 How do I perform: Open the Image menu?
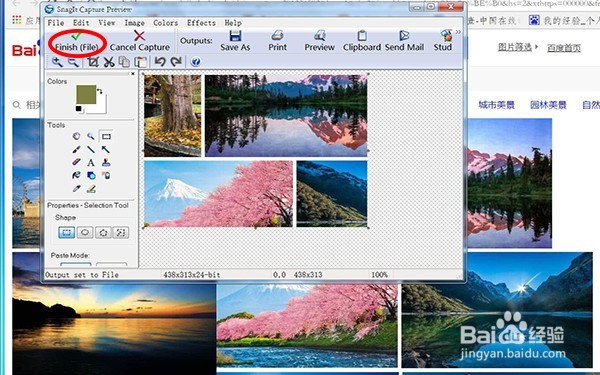coord(134,23)
